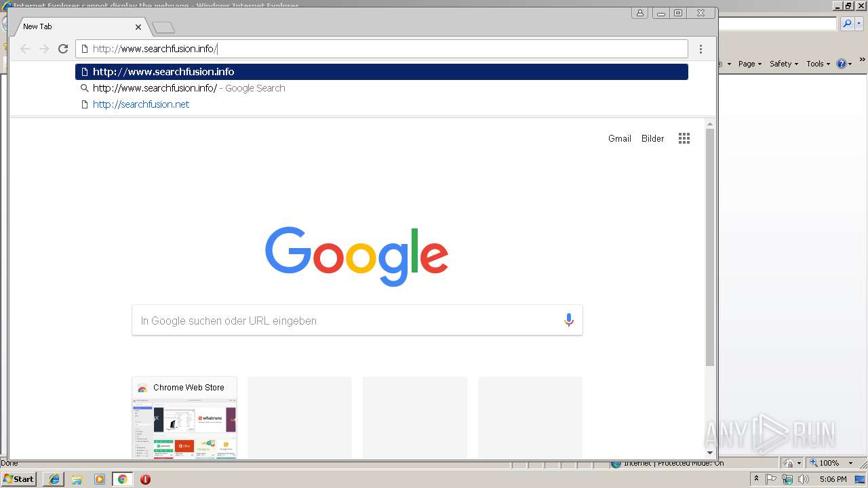Click the Google logo
The width and height of the screenshot is (868, 488).
(x=357, y=256)
